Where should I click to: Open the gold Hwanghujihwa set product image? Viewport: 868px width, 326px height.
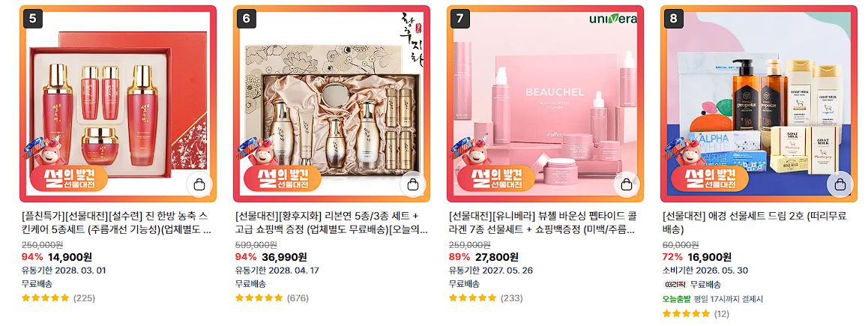[x=331, y=103]
